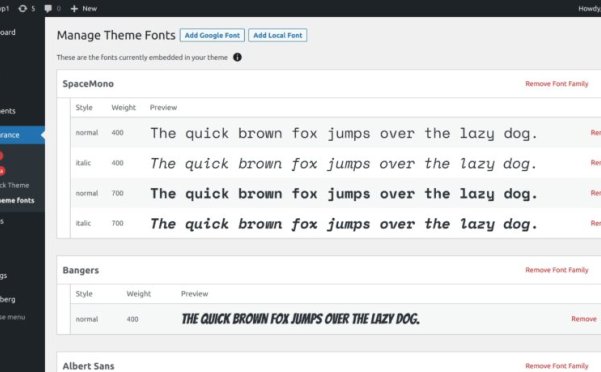The width and height of the screenshot is (601, 372).
Task: Click SpaceMono Style column header
Action: point(84,108)
